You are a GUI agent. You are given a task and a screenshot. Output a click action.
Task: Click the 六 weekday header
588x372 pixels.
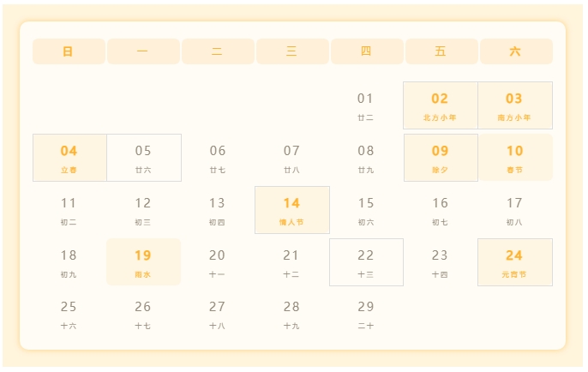click(x=515, y=51)
